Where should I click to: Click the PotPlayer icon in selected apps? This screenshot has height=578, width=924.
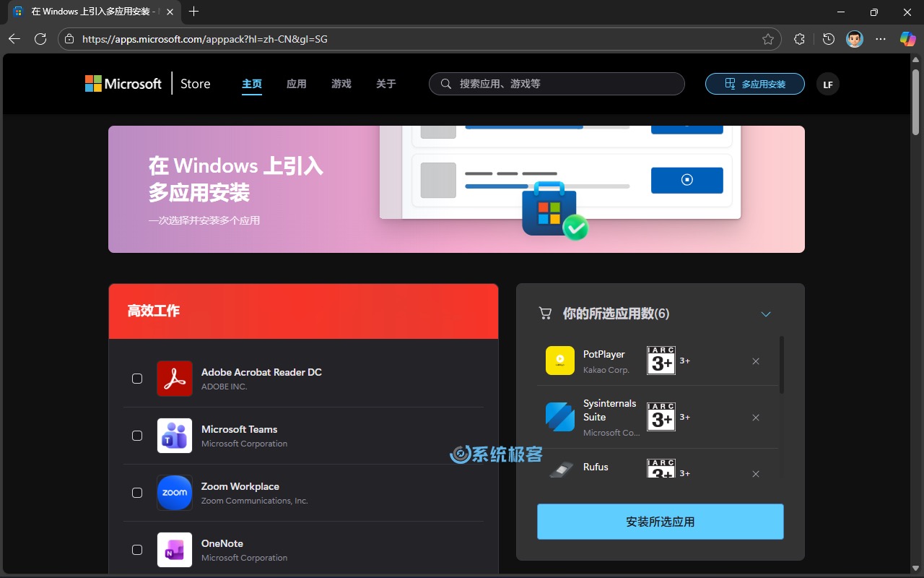point(559,360)
